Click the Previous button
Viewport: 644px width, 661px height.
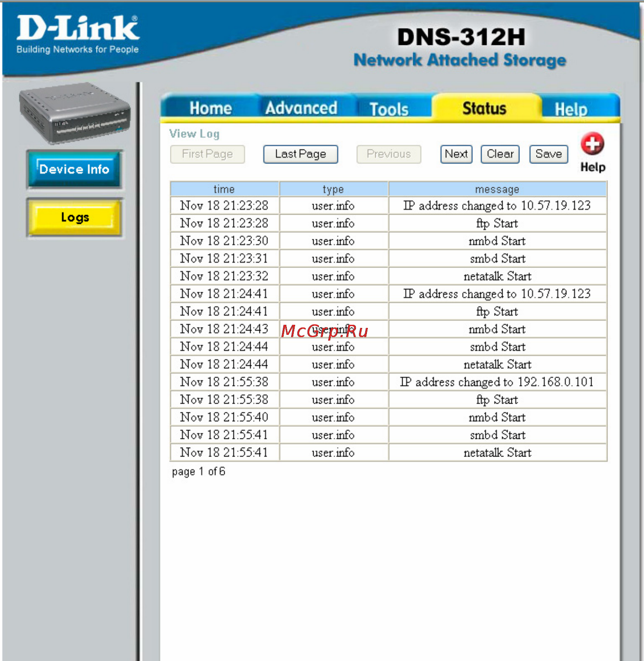tap(389, 154)
